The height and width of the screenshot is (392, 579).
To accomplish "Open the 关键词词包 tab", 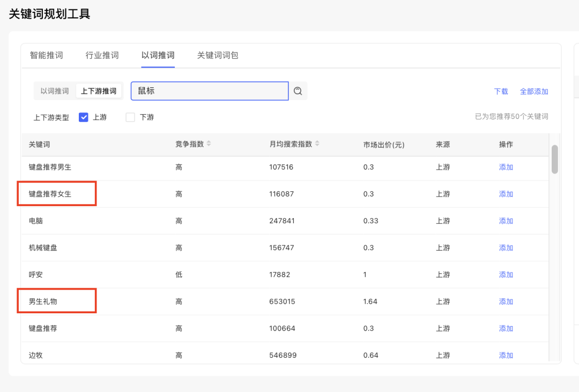I will 218,55.
